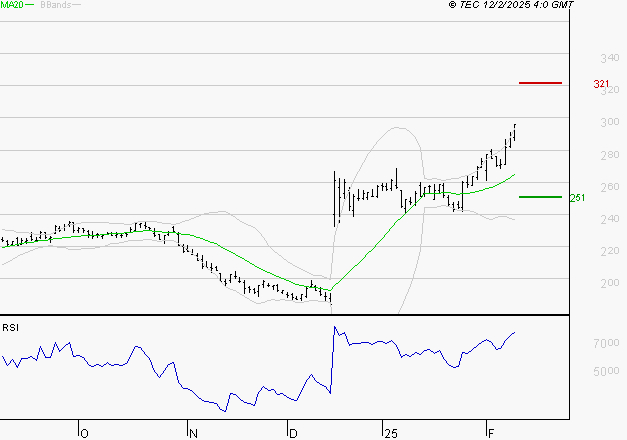Click the O month marker on time axis
The height and width of the screenshot is (440, 627).
tap(84, 434)
